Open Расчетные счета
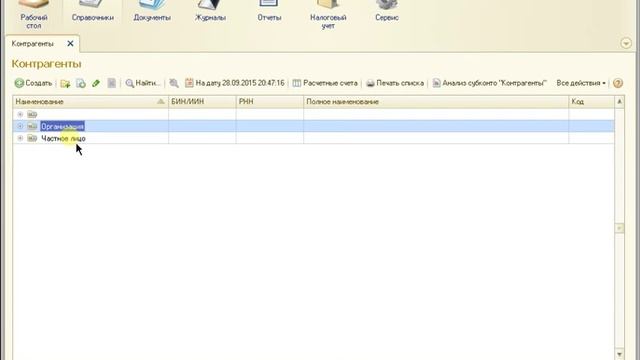This screenshot has width=640, height=360. 325,83
